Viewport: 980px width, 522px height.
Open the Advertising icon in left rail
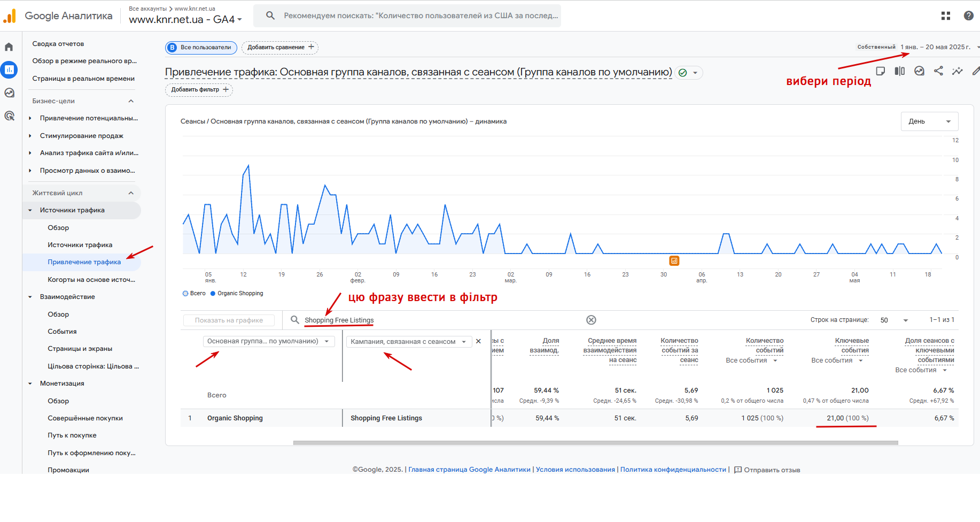tap(9, 116)
